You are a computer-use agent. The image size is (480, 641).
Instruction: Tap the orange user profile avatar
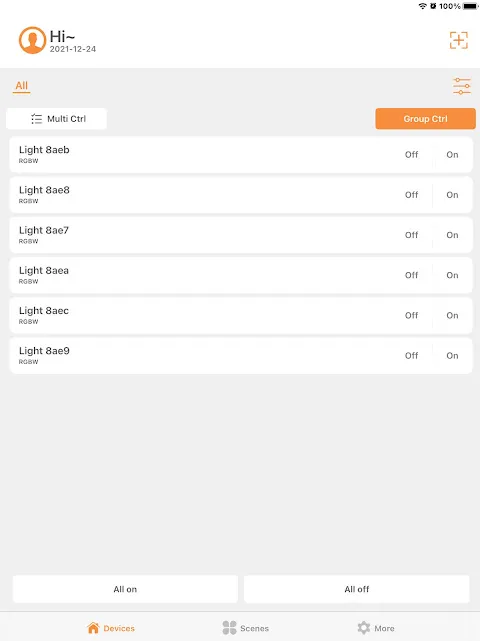click(32, 40)
